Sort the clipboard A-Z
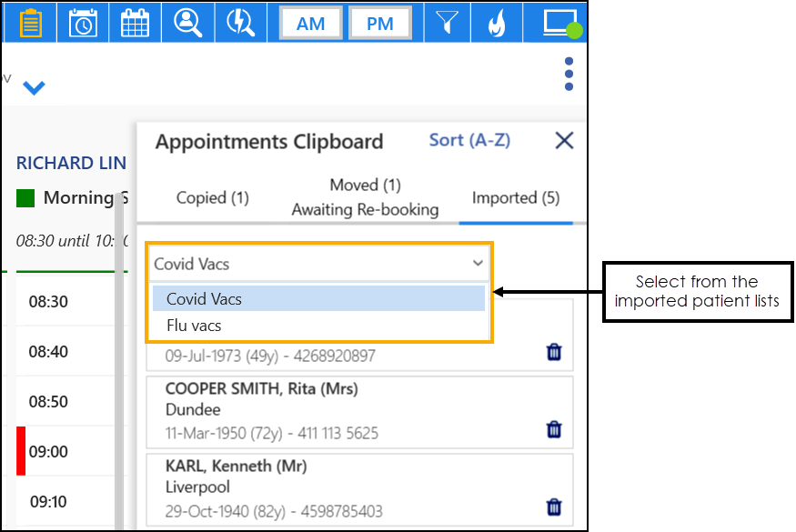Viewport: 796px width, 532px height. click(469, 140)
